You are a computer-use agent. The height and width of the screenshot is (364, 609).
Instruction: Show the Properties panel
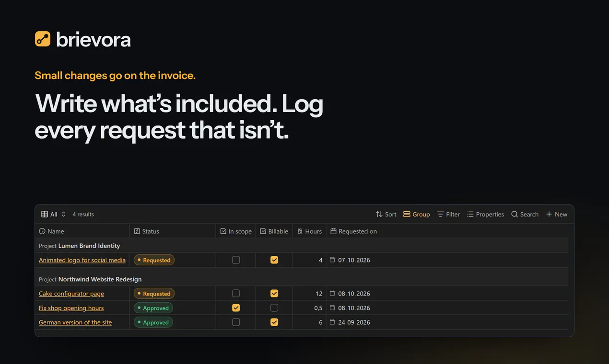tap(485, 214)
